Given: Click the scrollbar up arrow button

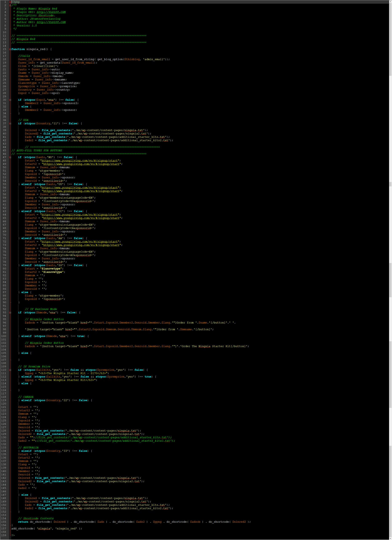Looking at the screenshot, I should [x=390, y=2].
